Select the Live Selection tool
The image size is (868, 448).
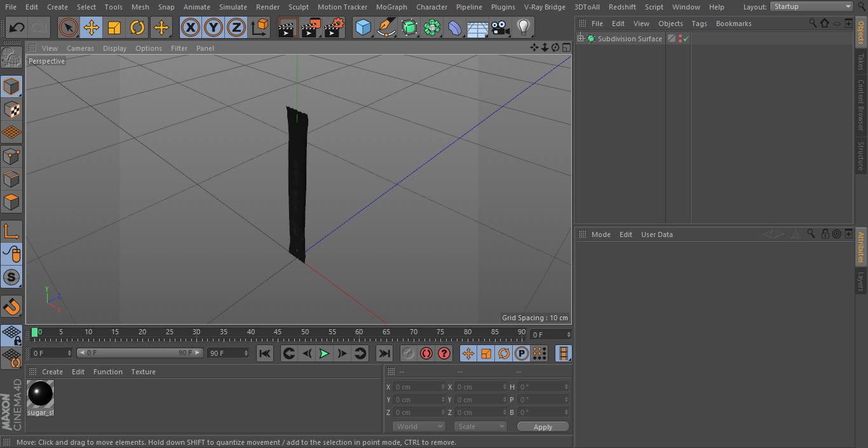click(x=69, y=27)
